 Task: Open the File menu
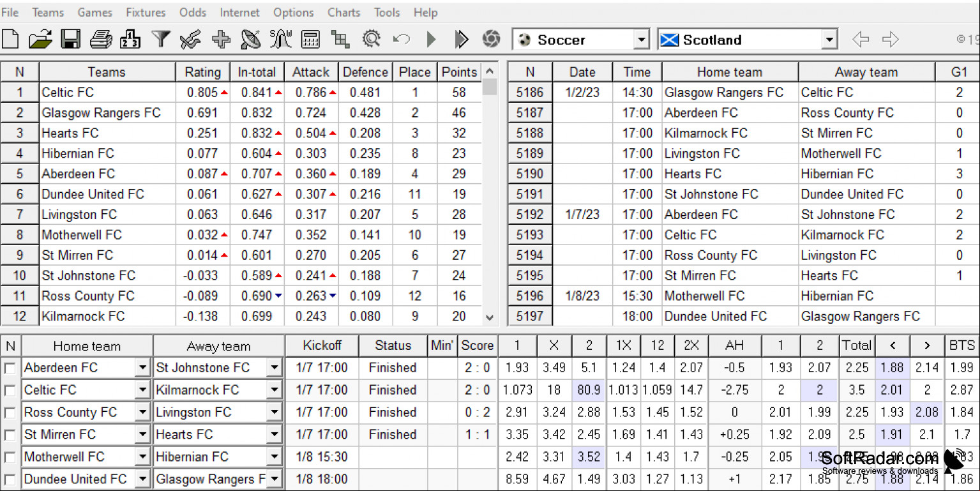(10, 12)
